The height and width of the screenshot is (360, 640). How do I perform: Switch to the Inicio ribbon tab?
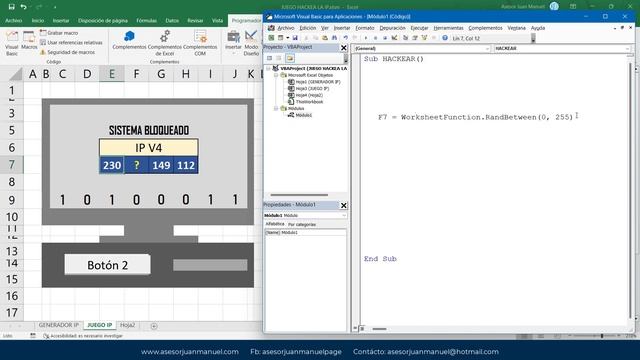pyautogui.click(x=38, y=20)
